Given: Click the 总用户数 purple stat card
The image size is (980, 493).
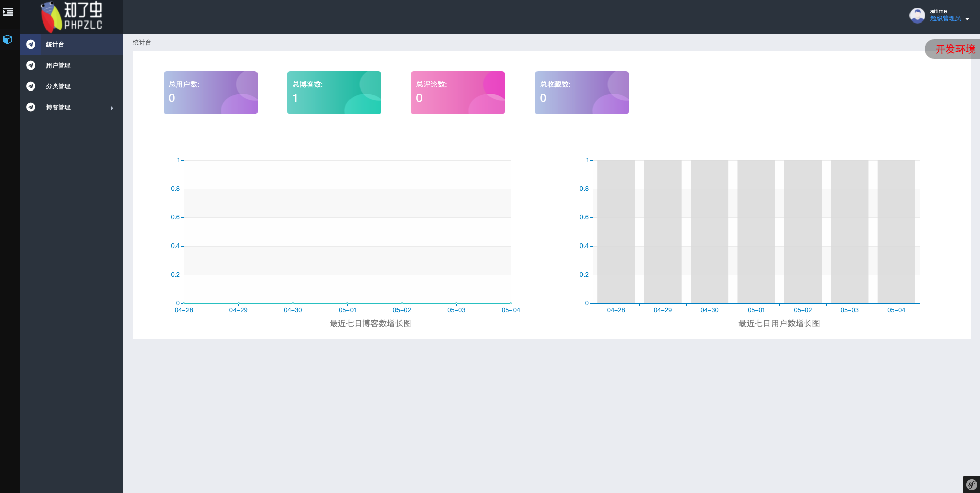Looking at the screenshot, I should 210,93.
